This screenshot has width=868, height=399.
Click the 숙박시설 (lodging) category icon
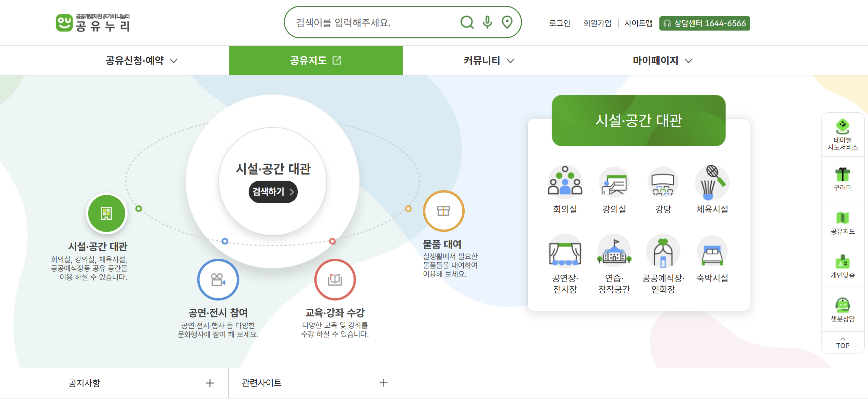712,252
